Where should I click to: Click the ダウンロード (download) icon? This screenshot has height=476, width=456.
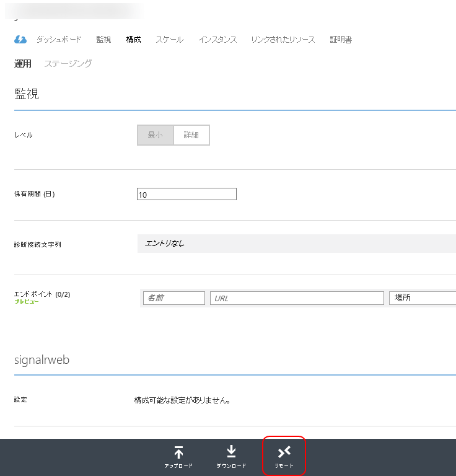click(231, 453)
